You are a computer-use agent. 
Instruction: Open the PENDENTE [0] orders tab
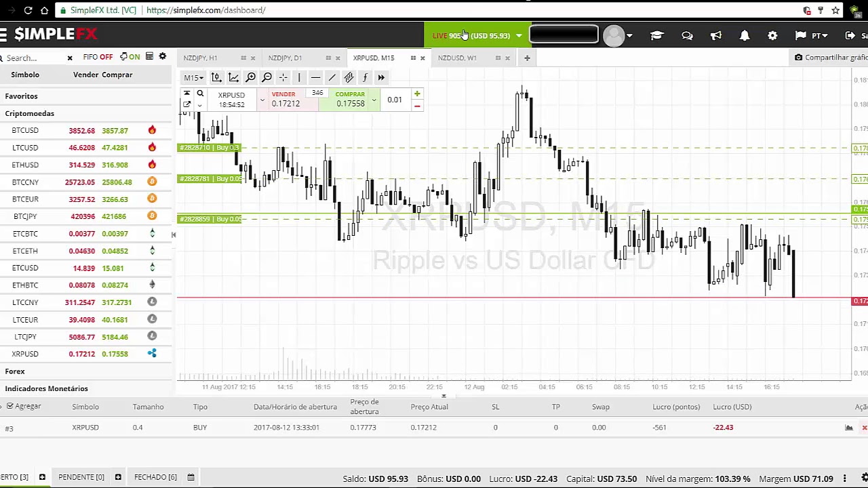point(81,477)
